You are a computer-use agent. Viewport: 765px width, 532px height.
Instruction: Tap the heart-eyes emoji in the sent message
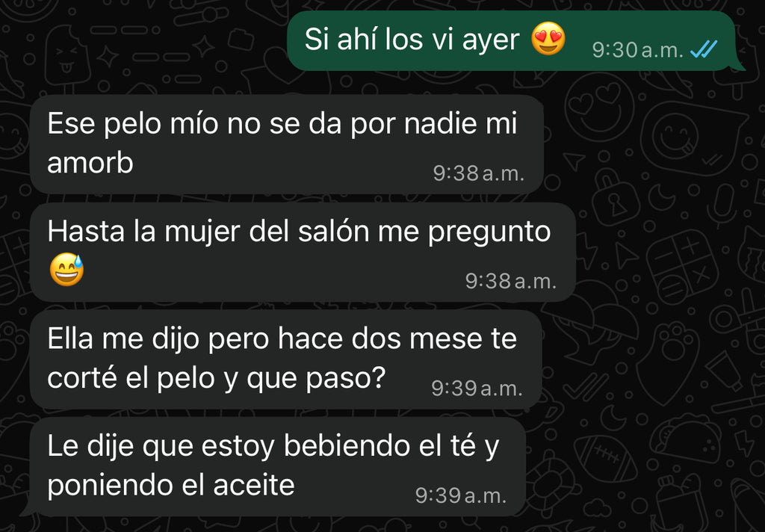[548, 39]
